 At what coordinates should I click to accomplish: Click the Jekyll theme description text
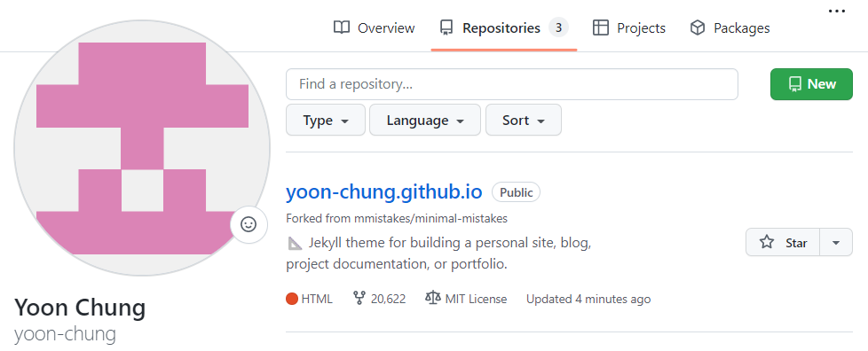point(439,253)
